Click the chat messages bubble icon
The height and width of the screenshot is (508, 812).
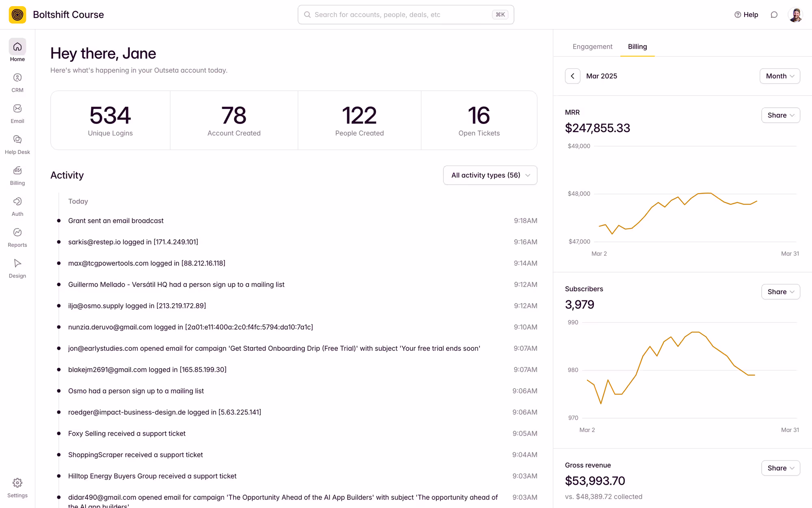(x=774, y=15)
